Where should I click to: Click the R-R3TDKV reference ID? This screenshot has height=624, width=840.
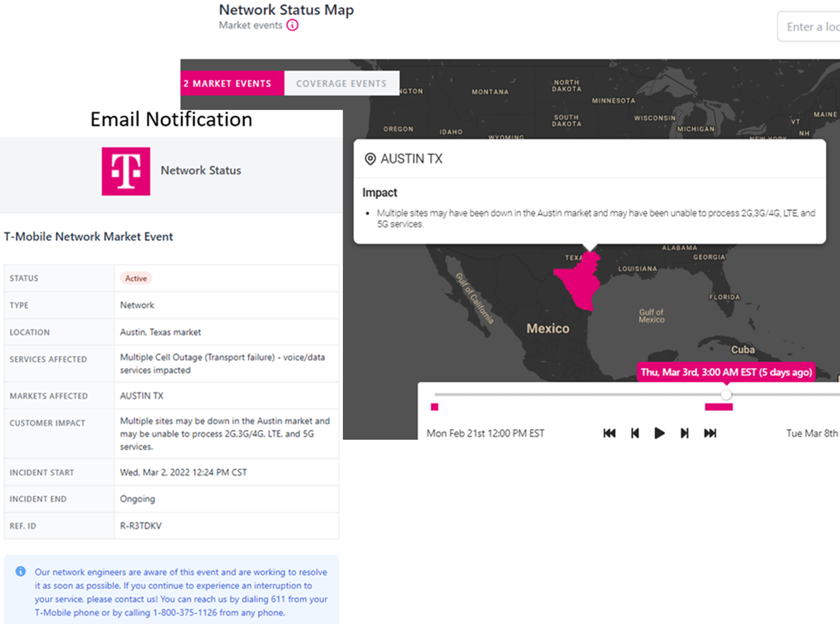tap(141, 525)
